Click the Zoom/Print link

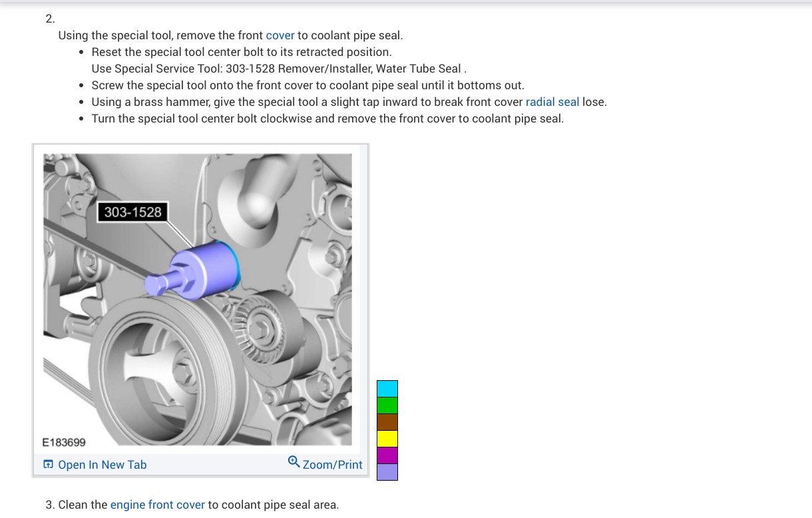[333, 465]
